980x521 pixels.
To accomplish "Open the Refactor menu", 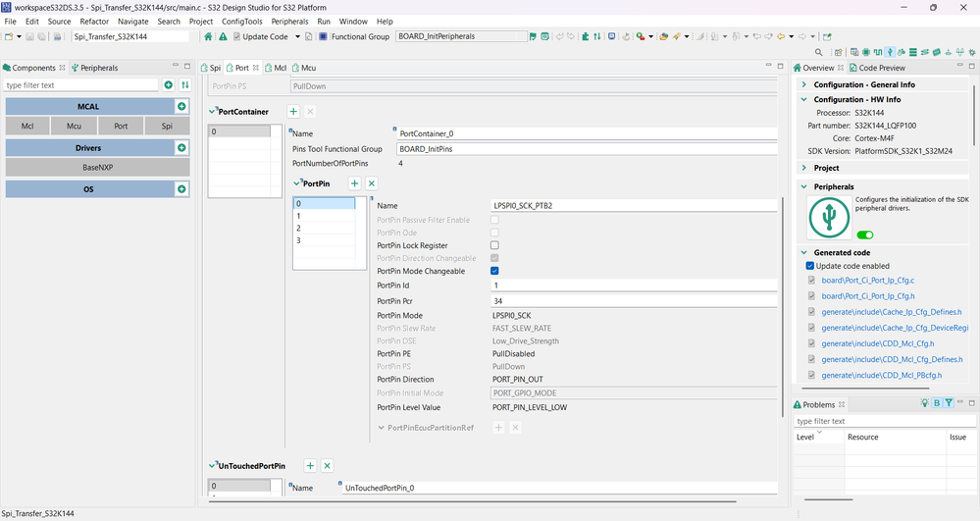I will click(x=94, y=22).
